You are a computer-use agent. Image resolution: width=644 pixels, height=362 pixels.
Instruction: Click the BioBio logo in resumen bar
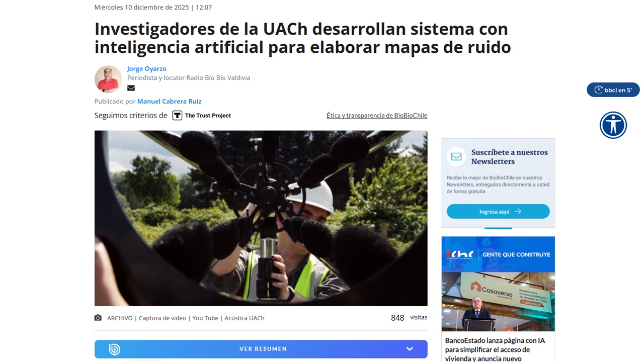pos(115,349)
